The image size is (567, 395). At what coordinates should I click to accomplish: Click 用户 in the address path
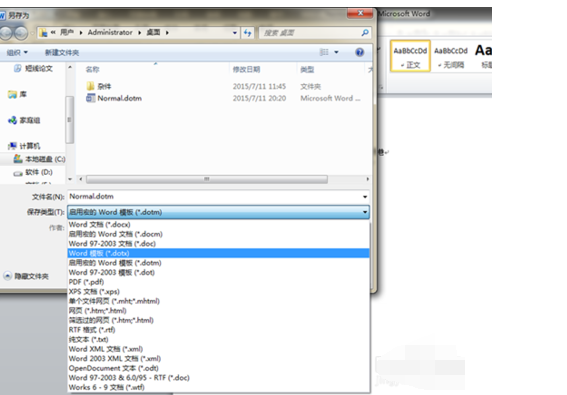pyautogui.click(x=67, y=33)
